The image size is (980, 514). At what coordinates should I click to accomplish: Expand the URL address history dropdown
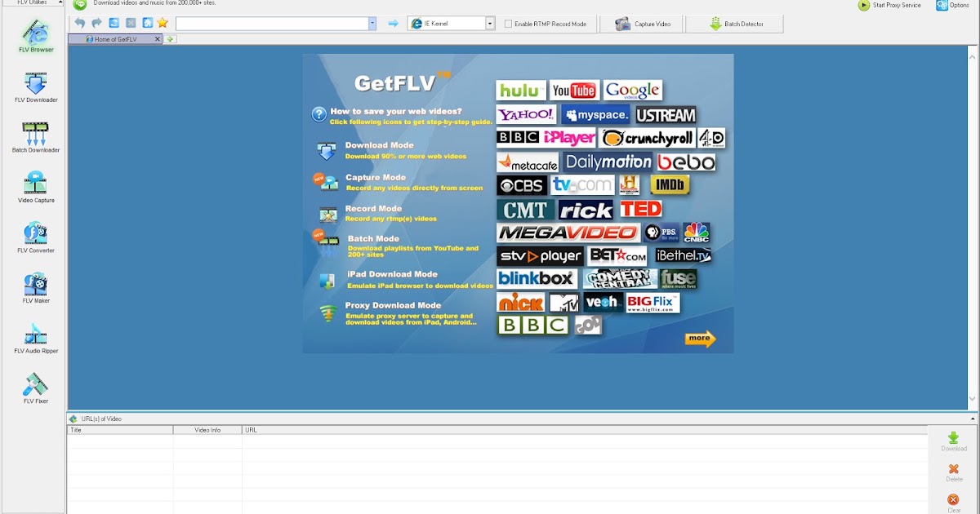(x=372, y=24)
